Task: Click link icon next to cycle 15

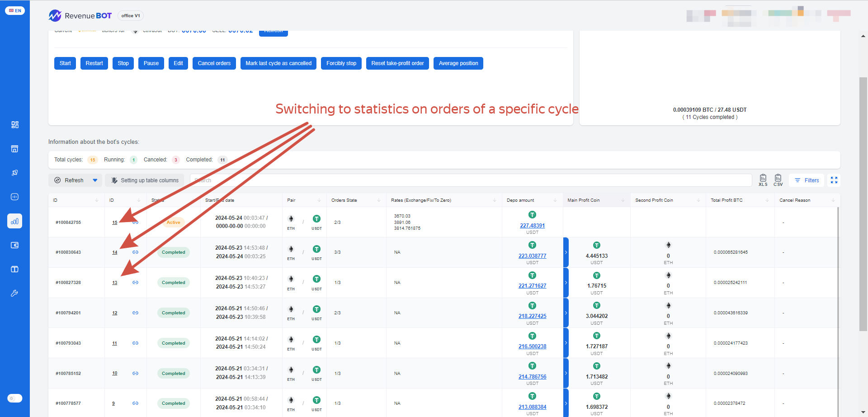Action: click(135, 222)
